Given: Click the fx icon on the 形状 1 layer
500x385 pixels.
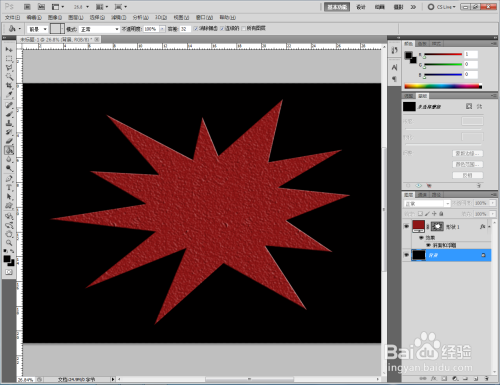Looking at the screenshot, I should (482, 227).
